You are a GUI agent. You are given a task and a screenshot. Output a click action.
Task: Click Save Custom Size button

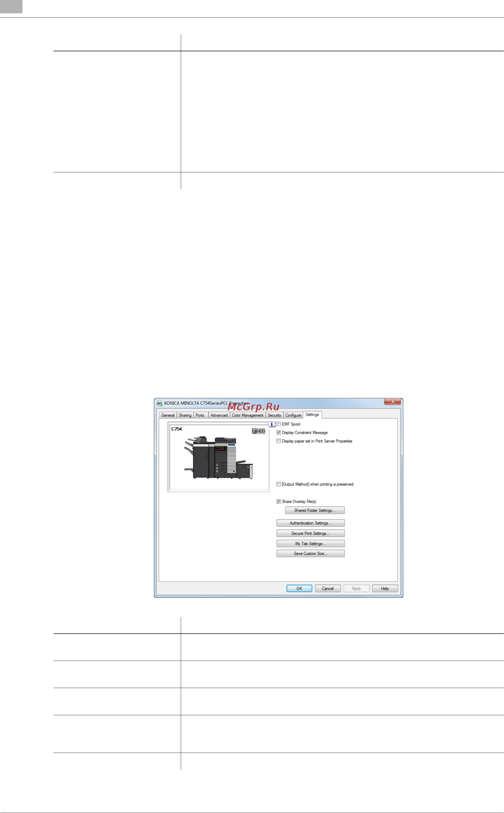[310, 553]
